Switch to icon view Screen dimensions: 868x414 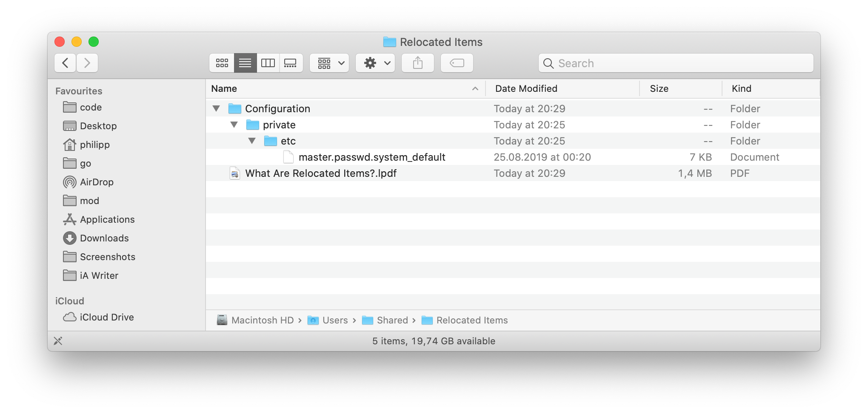coord(222,63)
